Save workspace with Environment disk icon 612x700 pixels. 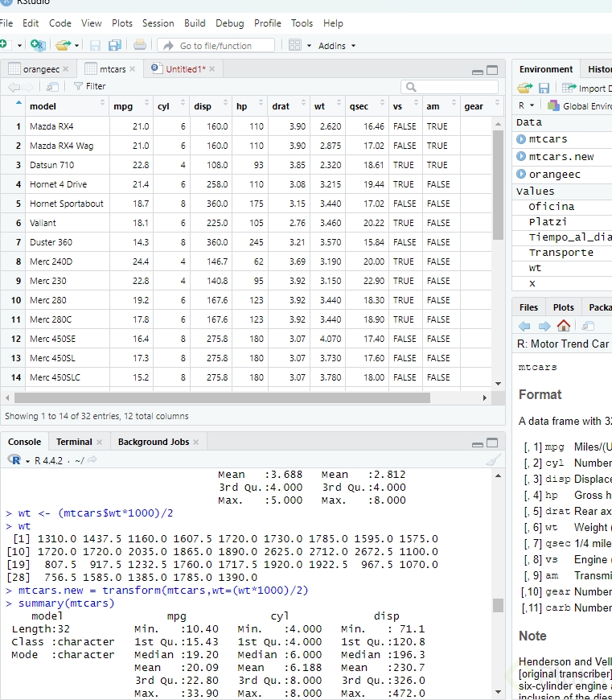tap(544, 89)
